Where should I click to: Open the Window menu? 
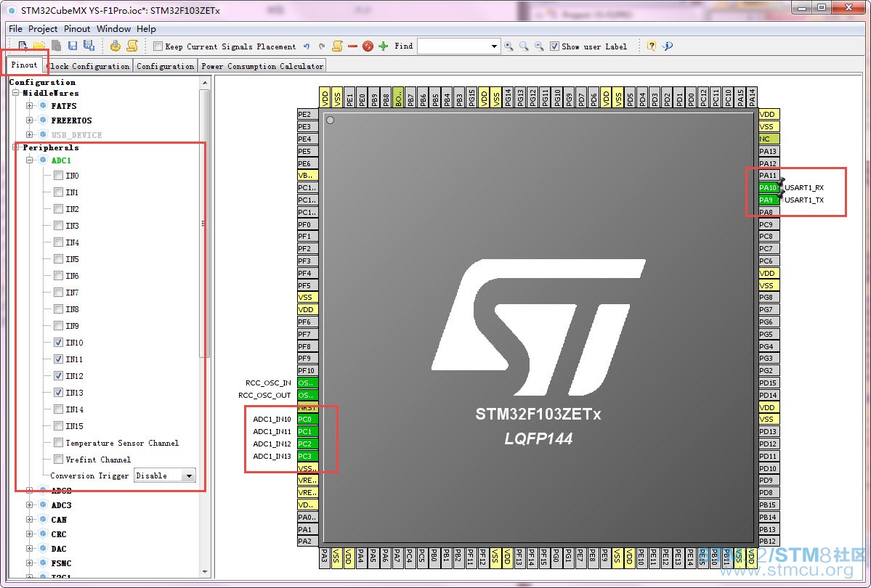click(x=113, y=29)
